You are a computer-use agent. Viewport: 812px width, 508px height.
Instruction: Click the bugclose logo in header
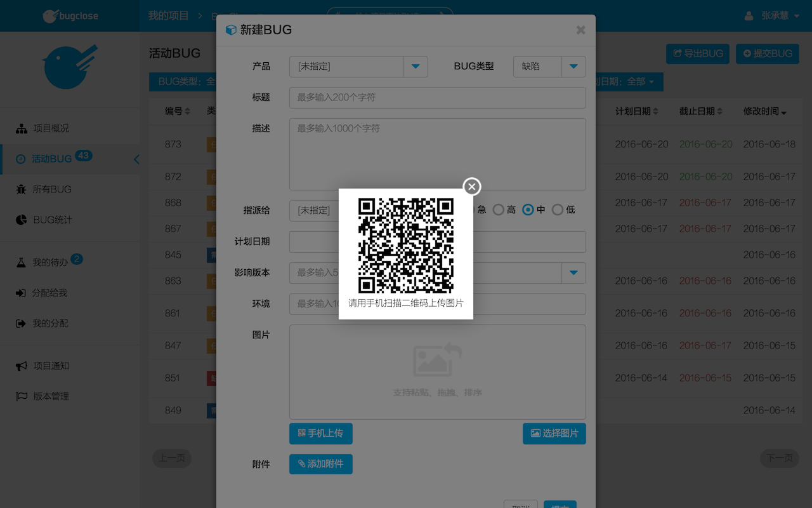[x=70, y=16]
